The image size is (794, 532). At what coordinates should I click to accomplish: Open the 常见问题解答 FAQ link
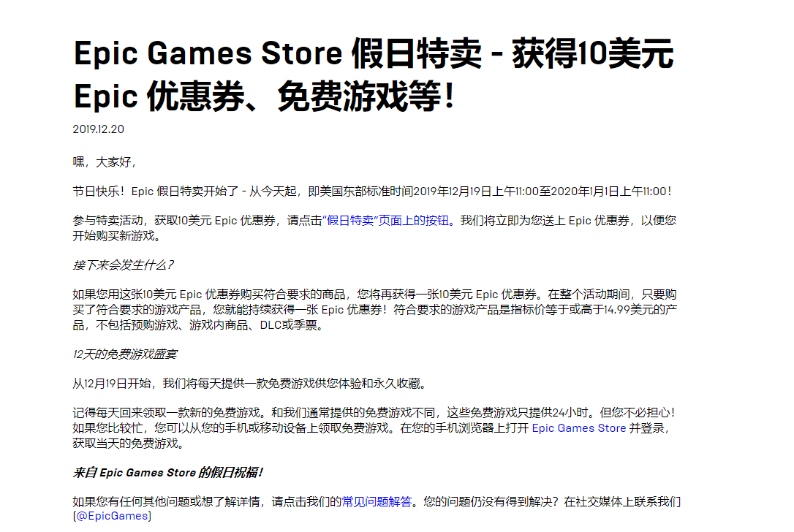pos(377,502)
